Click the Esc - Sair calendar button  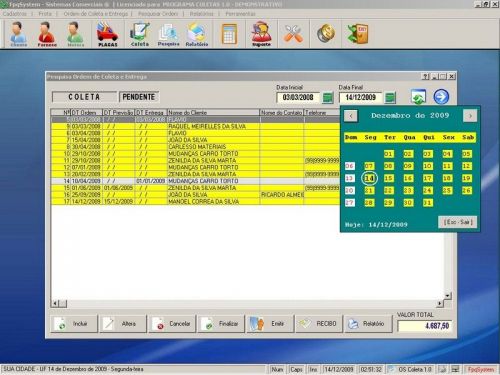(458, 222)
